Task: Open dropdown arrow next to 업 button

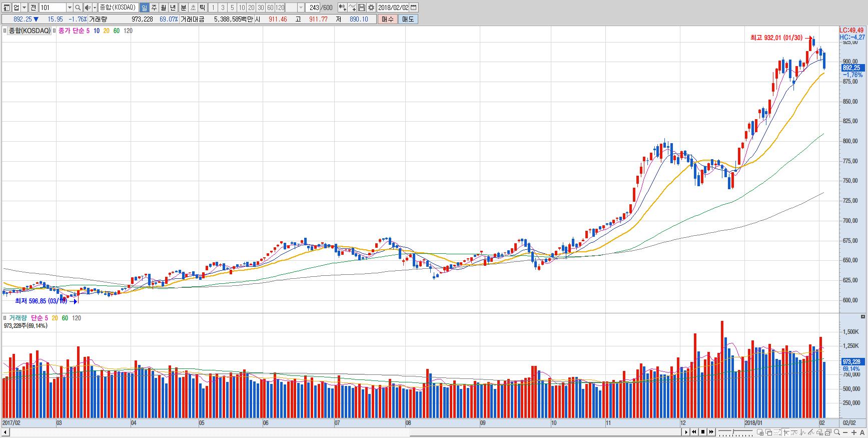Action: pyautogui.click(x=24, y=8)
